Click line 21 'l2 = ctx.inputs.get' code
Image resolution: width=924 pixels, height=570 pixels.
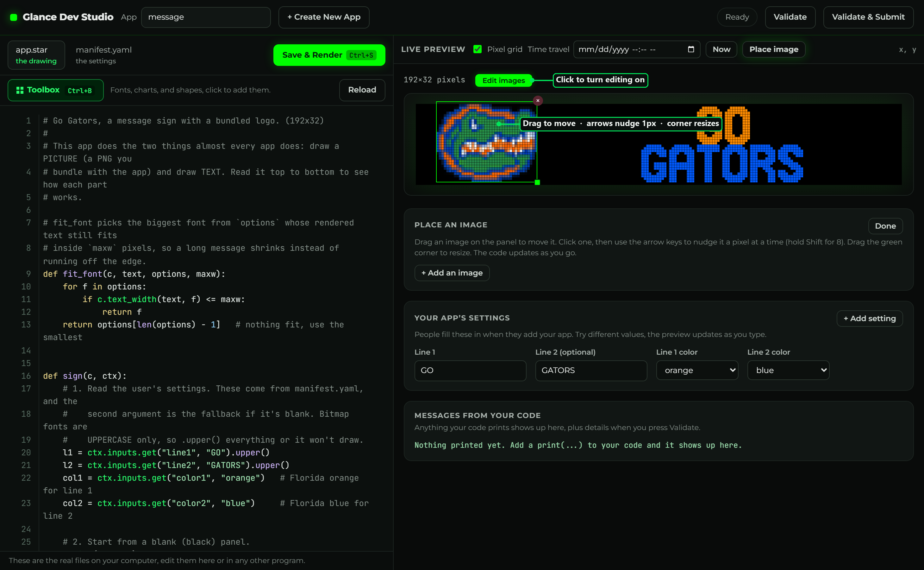(176, 465)
